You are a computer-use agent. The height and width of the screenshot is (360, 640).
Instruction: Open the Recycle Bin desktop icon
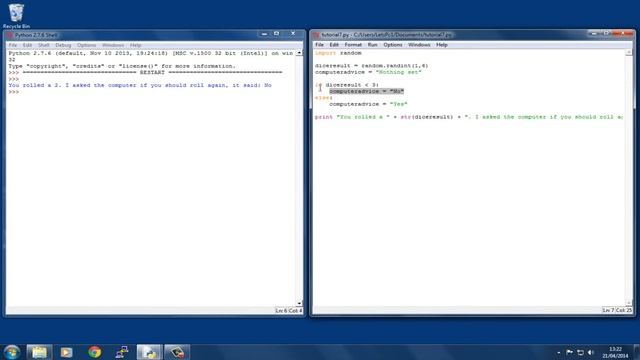pos(16,16)
